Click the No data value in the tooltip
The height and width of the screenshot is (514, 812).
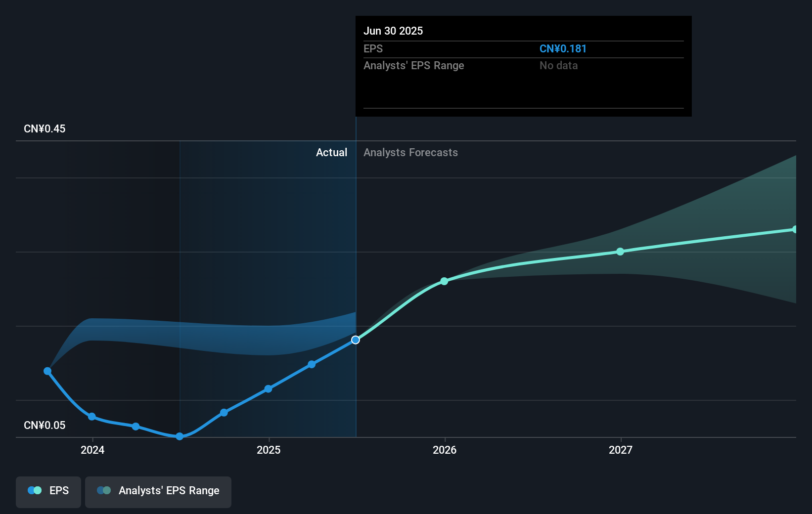point(558,66)
